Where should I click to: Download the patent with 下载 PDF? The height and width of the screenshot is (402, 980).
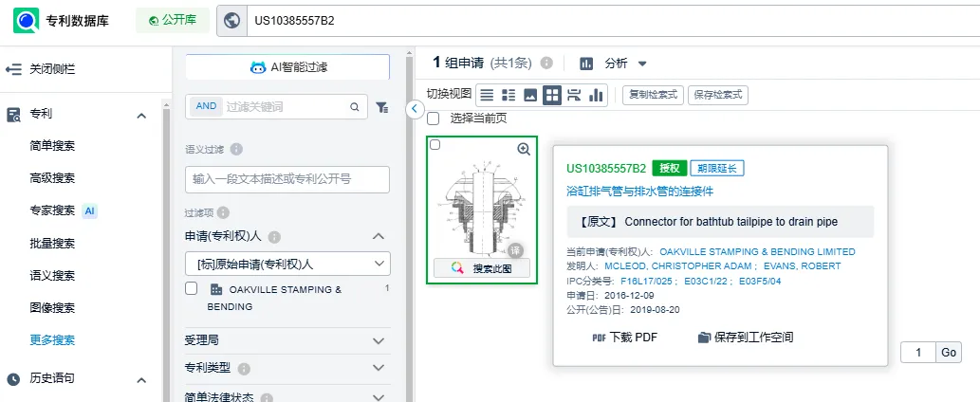point(624,338)
